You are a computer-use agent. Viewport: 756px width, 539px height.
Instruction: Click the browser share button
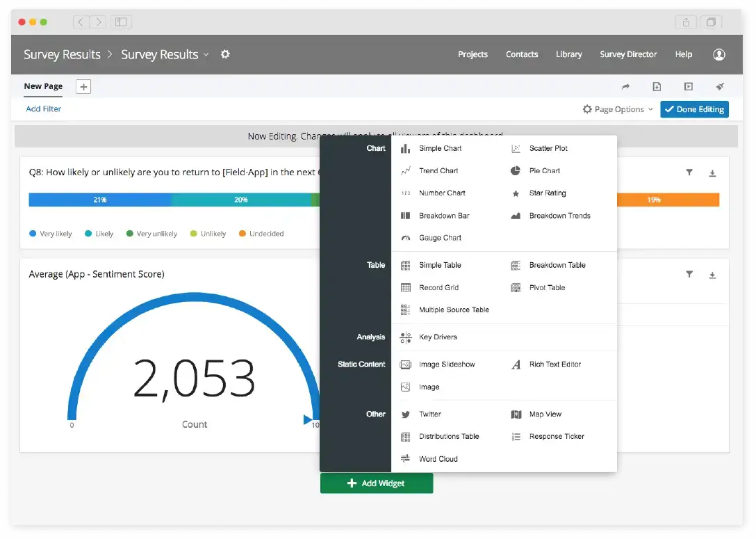pyautogui.click(x=686, y=22)
